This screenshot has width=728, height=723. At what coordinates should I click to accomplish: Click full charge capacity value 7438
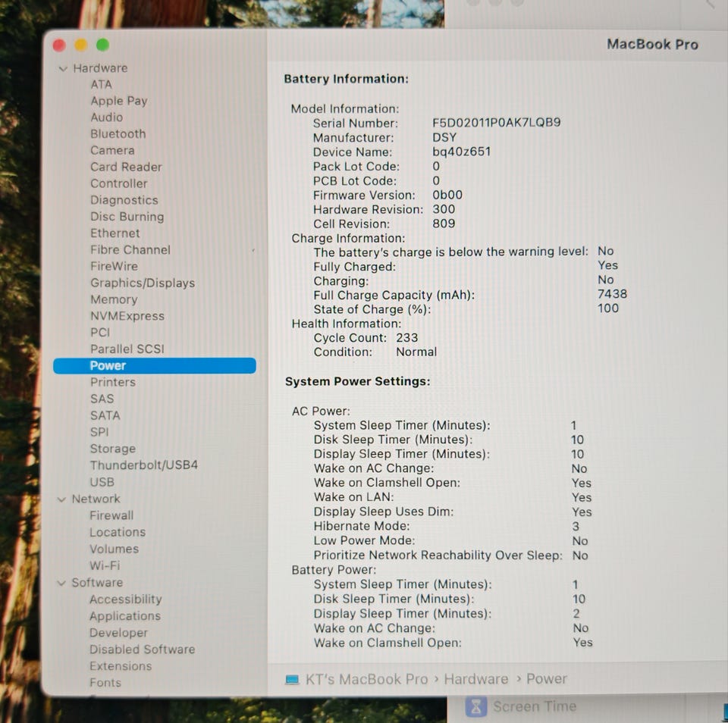coord(613,294)
